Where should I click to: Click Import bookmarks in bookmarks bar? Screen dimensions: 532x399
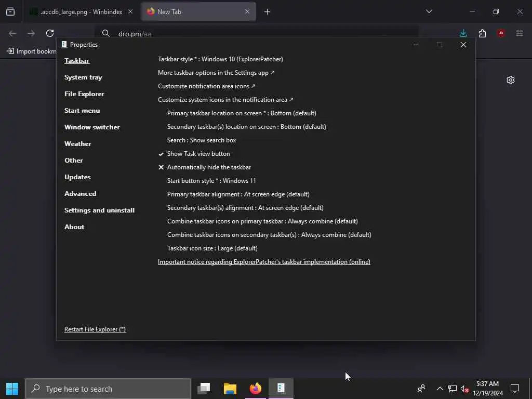pyautogui.click(x=32, y=51)
